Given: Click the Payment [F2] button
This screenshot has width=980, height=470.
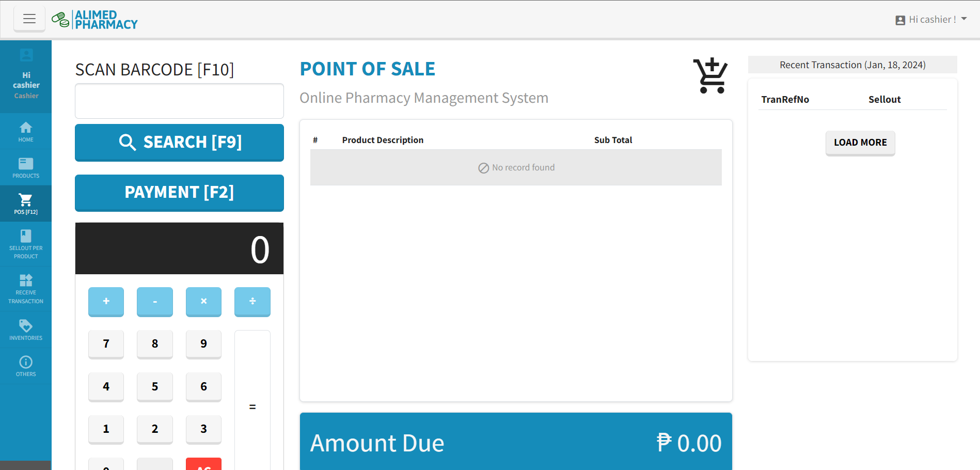Looking at the screenshot, I should tap(179, 193).
